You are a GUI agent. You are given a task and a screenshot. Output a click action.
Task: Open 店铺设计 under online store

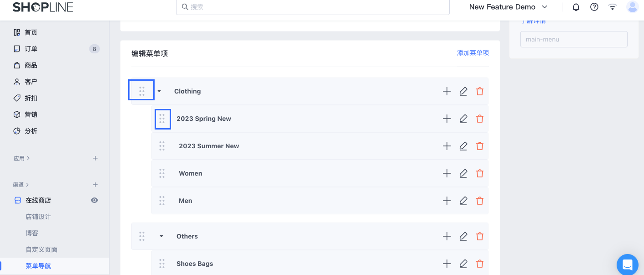tap(38, 217)
